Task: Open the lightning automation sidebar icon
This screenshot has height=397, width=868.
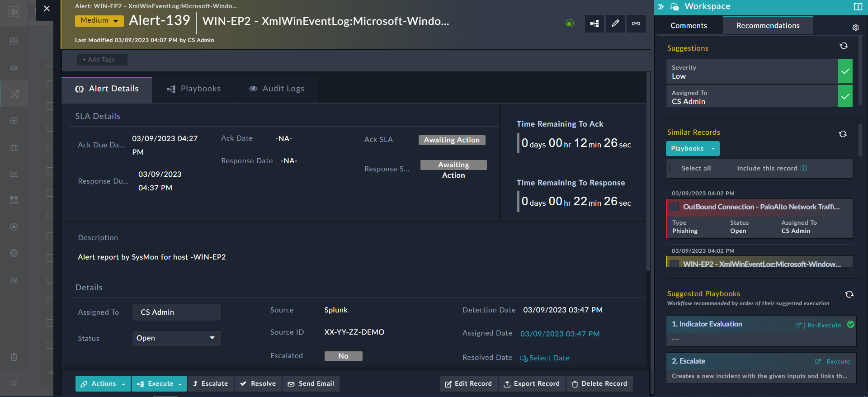Action: 14,120
